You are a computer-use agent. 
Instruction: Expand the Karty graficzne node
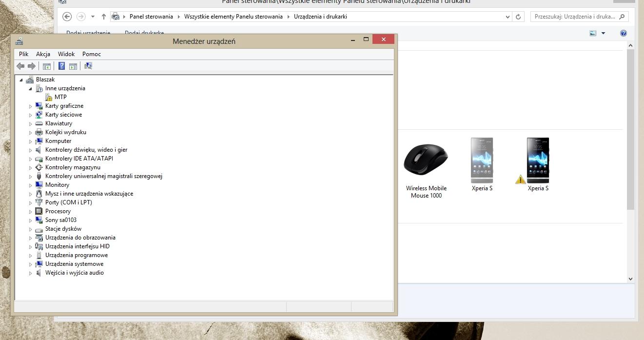pyautogui.click(x=30, y=106)
